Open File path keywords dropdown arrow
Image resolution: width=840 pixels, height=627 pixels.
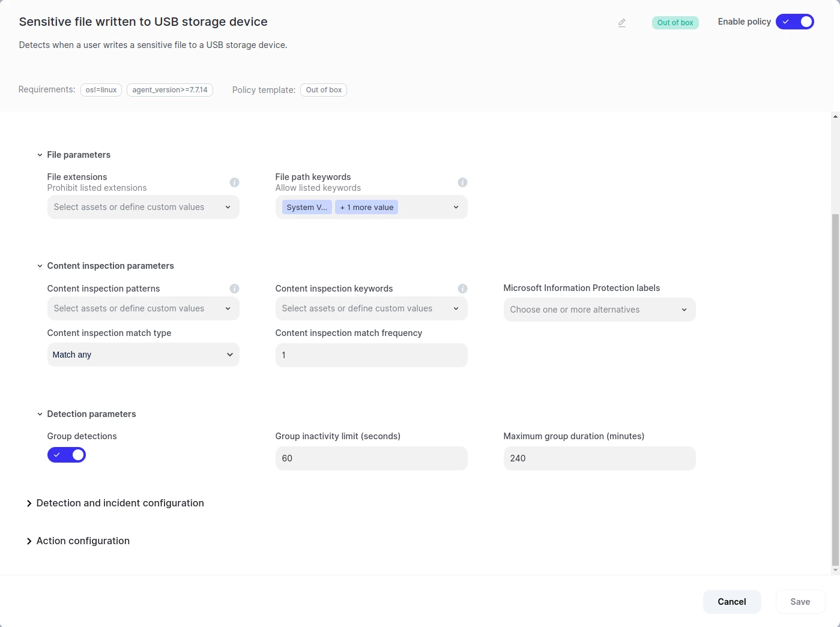(456, 208)
